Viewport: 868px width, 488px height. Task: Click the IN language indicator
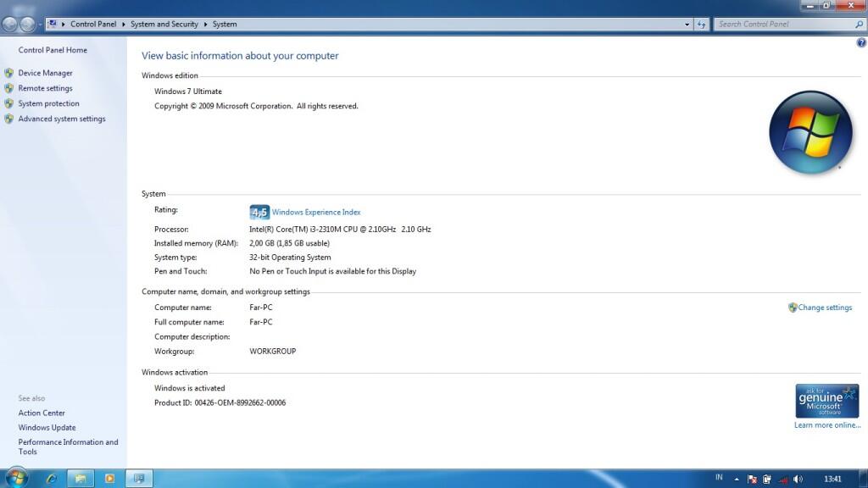[x=719, y=478]
